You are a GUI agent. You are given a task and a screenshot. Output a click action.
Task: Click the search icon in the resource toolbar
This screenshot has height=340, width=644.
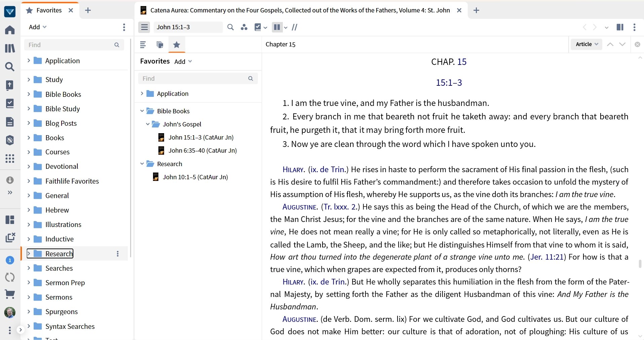(230, 27)
